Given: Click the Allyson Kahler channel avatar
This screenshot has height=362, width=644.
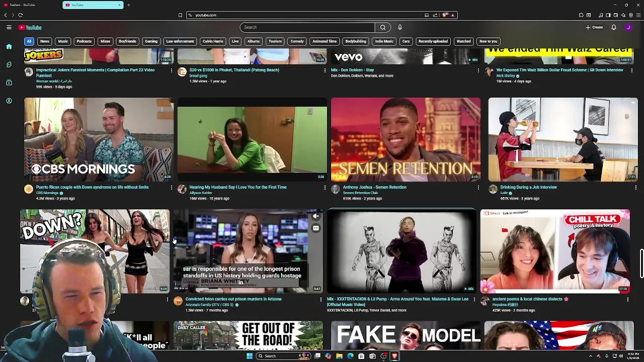Looking at the screenshot, I should click(x=182, y=189).
